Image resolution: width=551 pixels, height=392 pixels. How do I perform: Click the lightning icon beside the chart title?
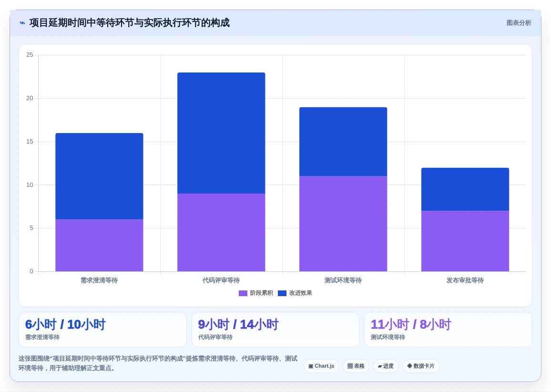(22, 23)
